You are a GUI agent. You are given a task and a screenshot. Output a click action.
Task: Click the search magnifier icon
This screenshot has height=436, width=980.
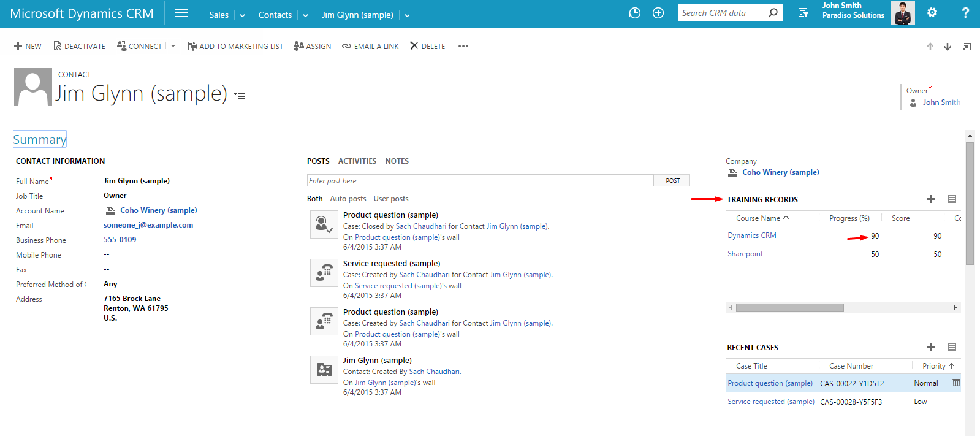point(773,13)
